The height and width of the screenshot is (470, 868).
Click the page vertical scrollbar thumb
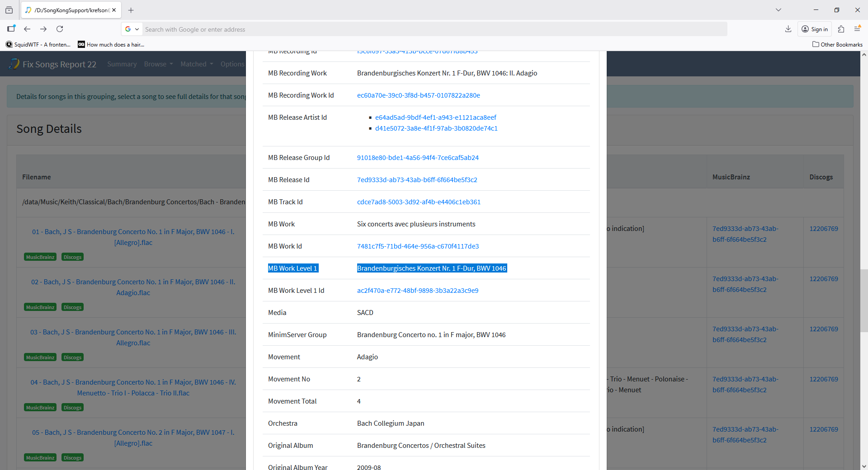(x=864, y=301)
